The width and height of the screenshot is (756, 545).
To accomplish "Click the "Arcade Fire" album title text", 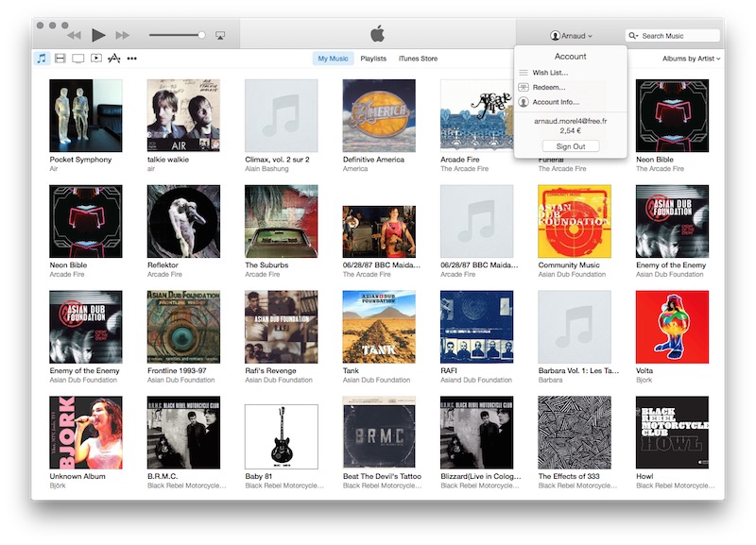I will tap(460, 160).
